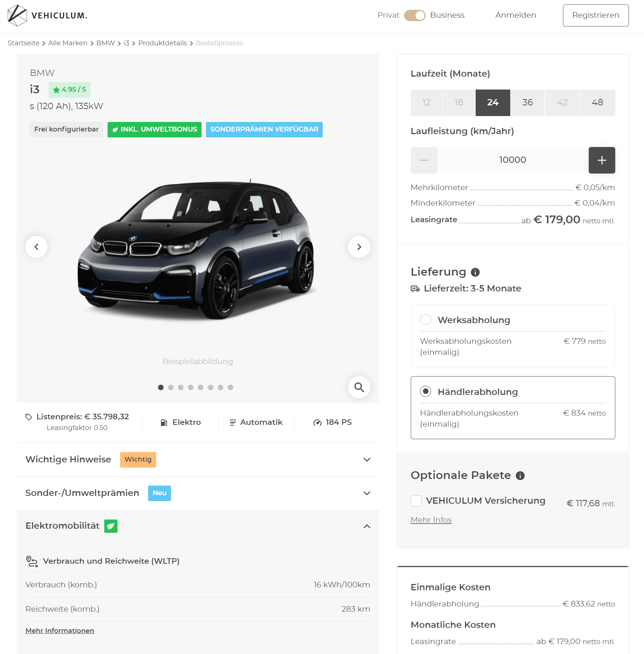Viewport: 644px width, 654px height.
Task: Click the green Elektromobilität leaf icon
Action: point(111,526)
